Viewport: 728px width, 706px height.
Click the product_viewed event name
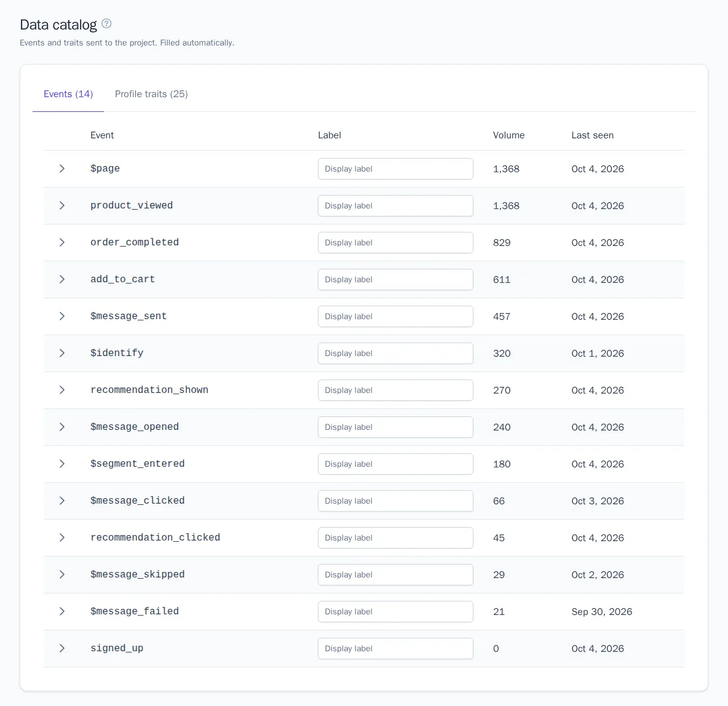[132, 205]
